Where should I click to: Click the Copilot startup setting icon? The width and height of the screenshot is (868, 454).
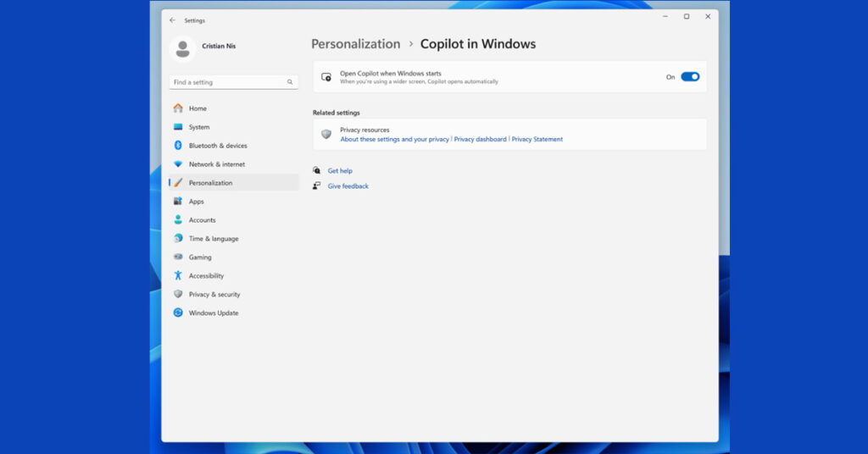(x=326, y=77)
